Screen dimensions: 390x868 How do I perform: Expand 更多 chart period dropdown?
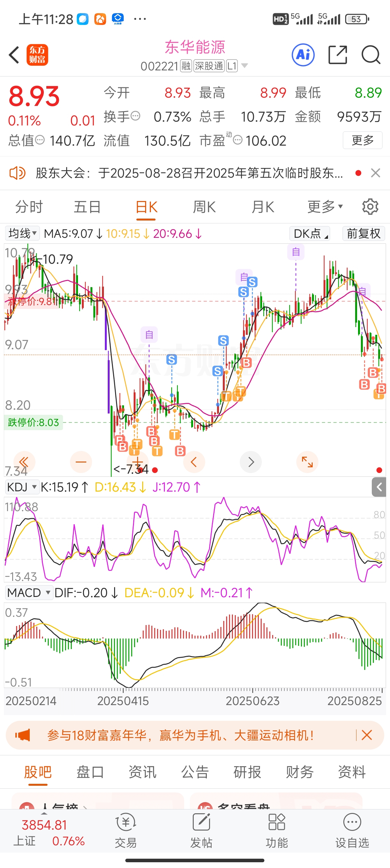tap(325, 206)
